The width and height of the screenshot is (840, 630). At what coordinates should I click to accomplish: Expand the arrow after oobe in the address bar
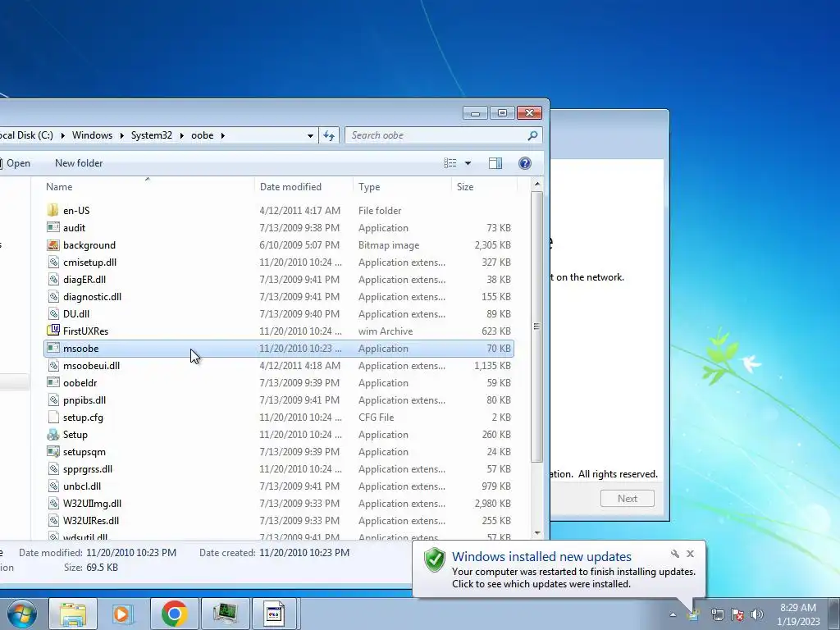tap(223, 135)
